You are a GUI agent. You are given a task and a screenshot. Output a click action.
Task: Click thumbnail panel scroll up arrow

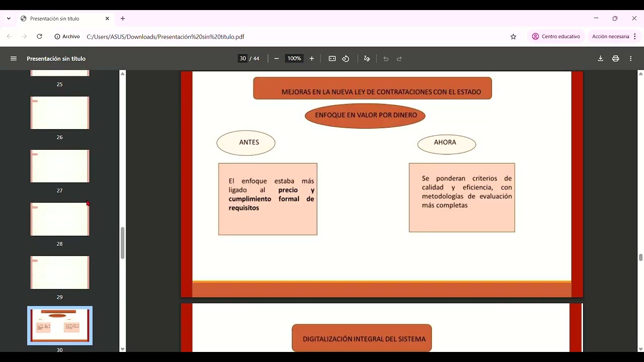click(122, 74)
